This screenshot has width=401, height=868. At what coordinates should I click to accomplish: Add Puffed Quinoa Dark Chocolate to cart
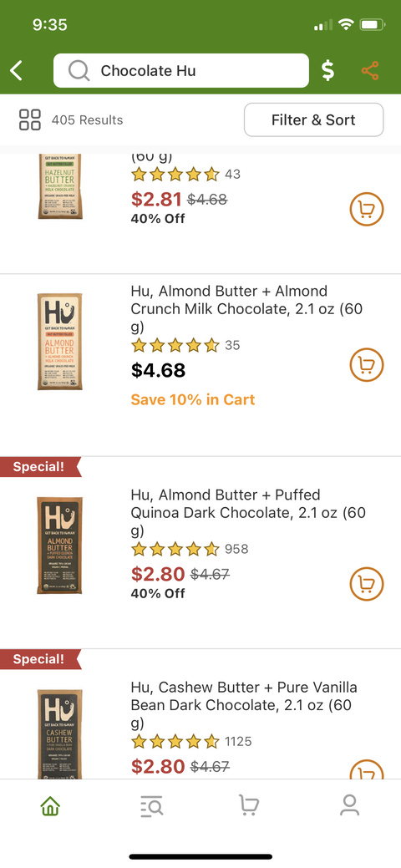(367, 584)
